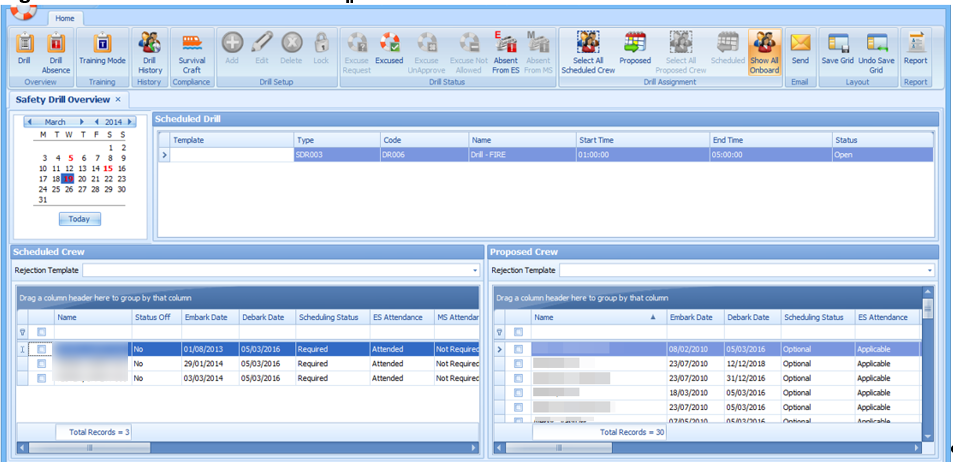Tick the checkbox for proposed crew embarked 18/03/2010
953x462 pixels.
518,393
